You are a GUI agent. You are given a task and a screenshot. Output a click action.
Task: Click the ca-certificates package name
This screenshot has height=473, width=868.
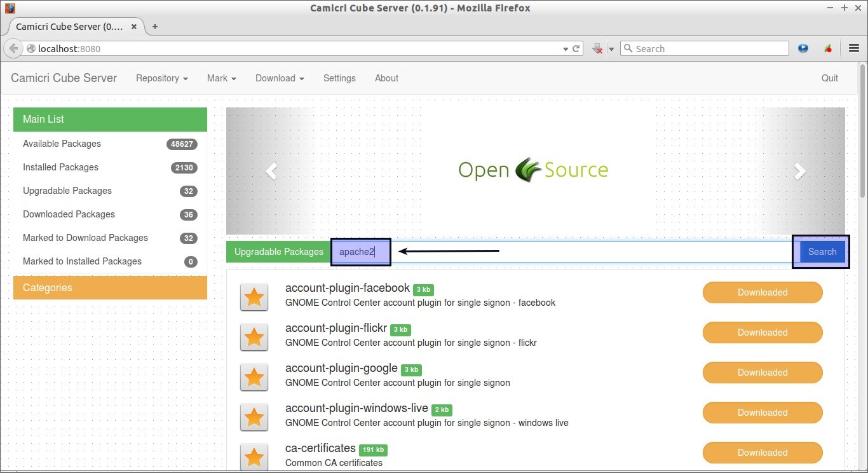pos(320,448)
